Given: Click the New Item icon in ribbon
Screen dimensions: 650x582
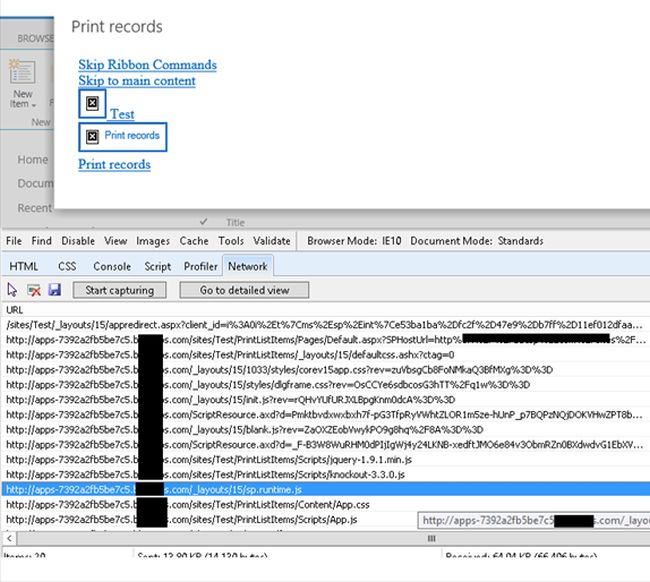Looking at the screenshot, I should tap(23, 73).
